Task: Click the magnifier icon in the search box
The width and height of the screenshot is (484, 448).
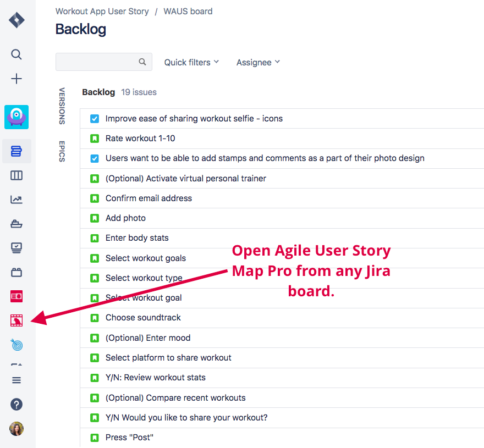Action: coord(142,62)
